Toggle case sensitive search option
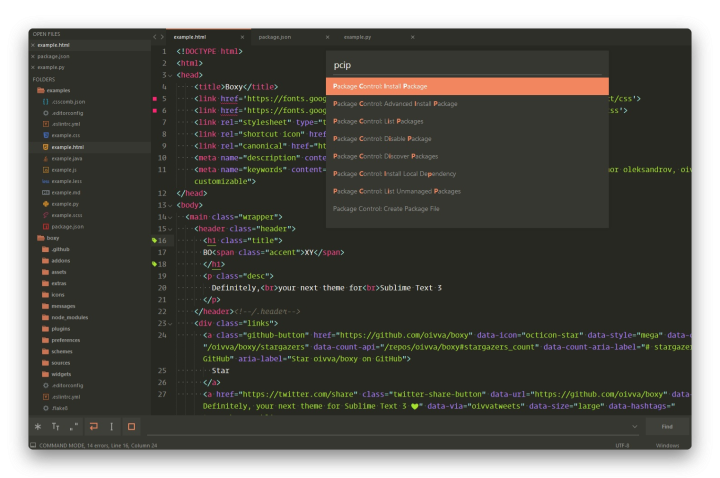720x478 pixels. point(56,426)
